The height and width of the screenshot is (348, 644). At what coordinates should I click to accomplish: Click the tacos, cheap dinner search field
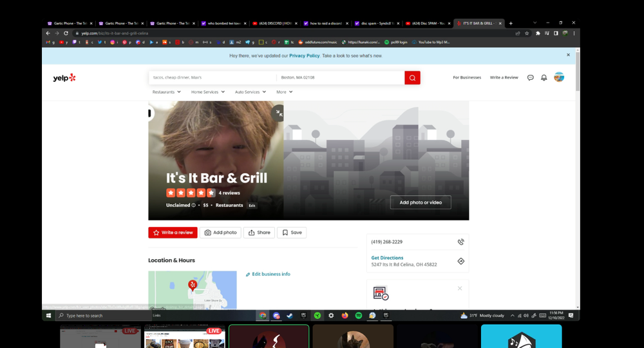(x=212, y=77)
